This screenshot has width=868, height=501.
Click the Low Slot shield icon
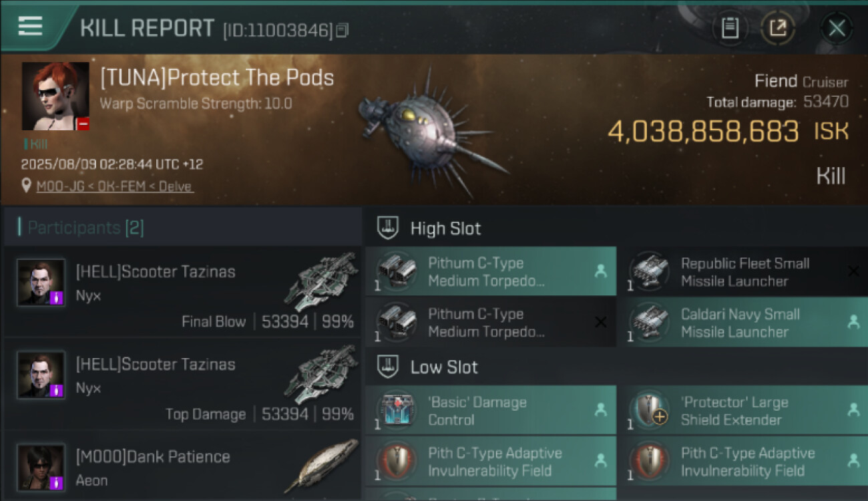click(388, 367)
